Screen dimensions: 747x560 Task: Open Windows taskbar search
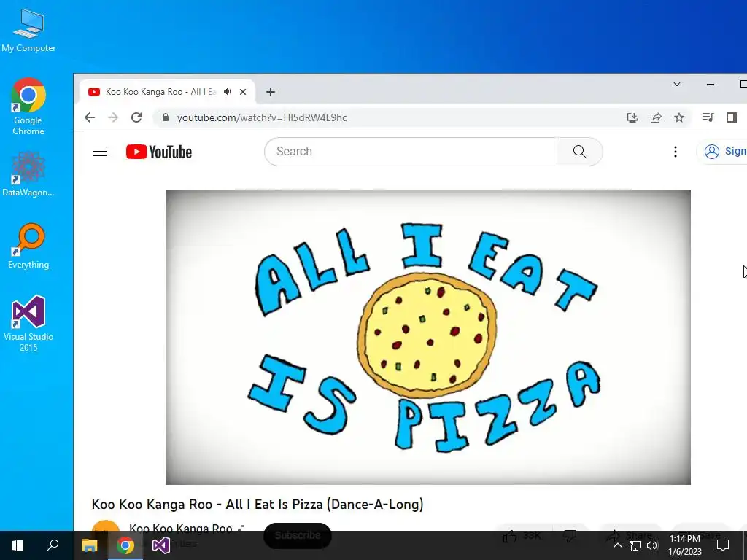(53, 545)
